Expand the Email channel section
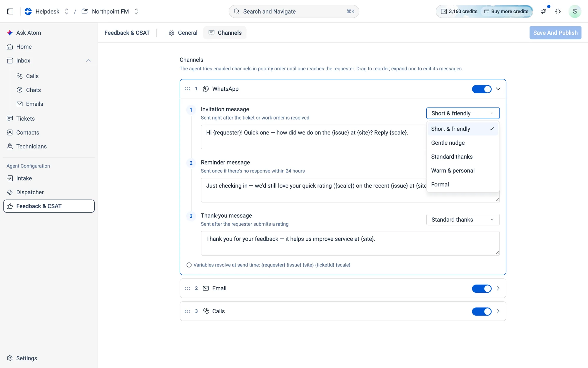588x368 pixels. [x=498, y=288]
